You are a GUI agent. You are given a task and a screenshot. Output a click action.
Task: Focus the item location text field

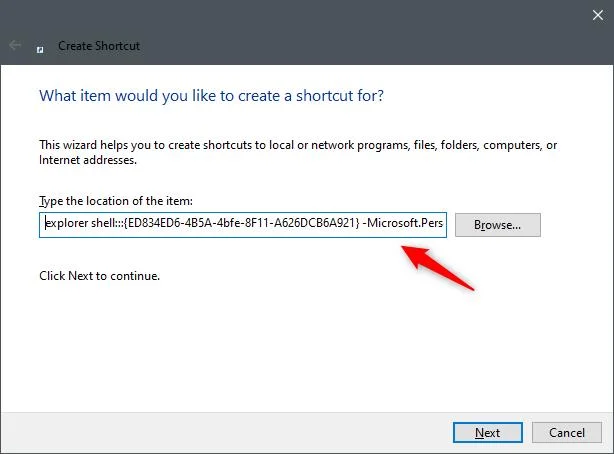point(243,225)
